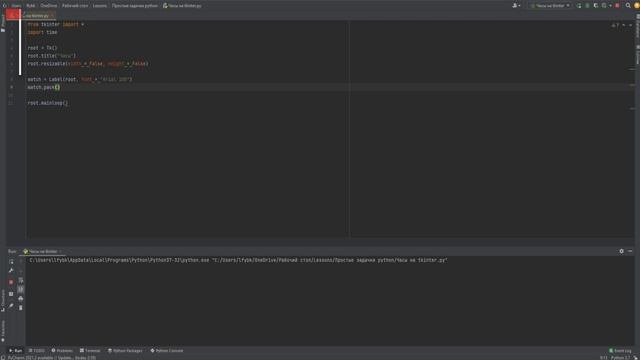Click 'Часы на tkinter.py' breadcrumb file
This screenshot has height=360, width=640.
tap(182, 6)
